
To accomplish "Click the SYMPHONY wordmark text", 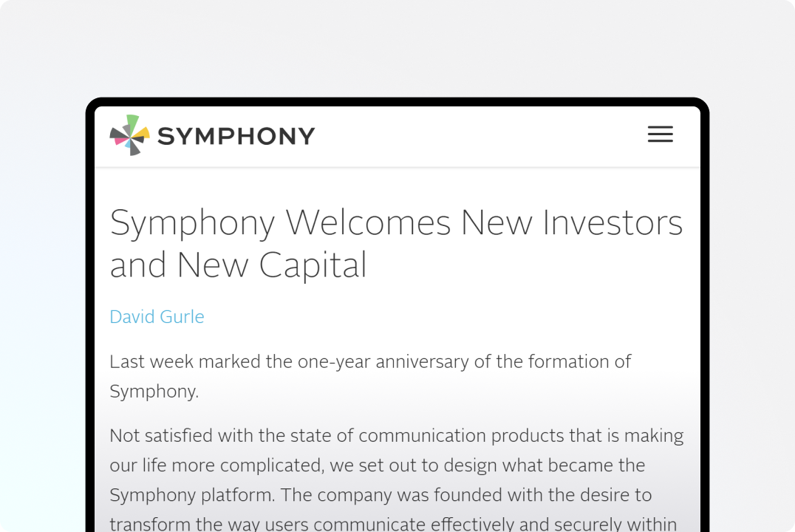I will pyautogui.click(x=236, y=136).
